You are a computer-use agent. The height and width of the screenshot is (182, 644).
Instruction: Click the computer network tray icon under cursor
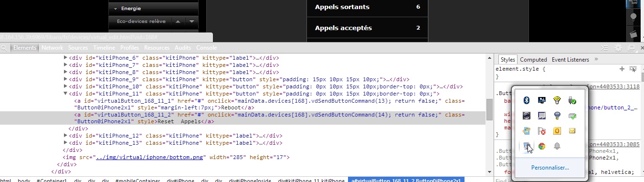(x=527, y=146)
